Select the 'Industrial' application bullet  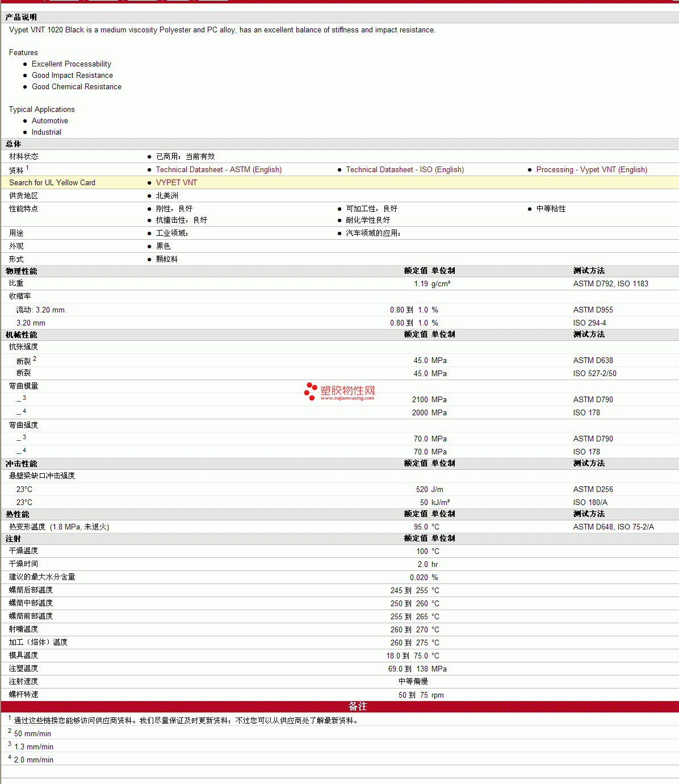47,132
